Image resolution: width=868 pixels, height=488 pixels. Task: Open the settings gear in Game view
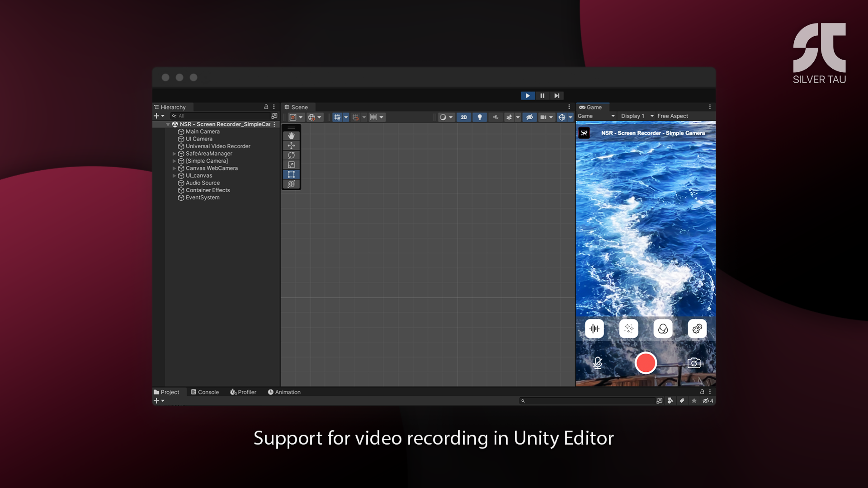point(698,328)
